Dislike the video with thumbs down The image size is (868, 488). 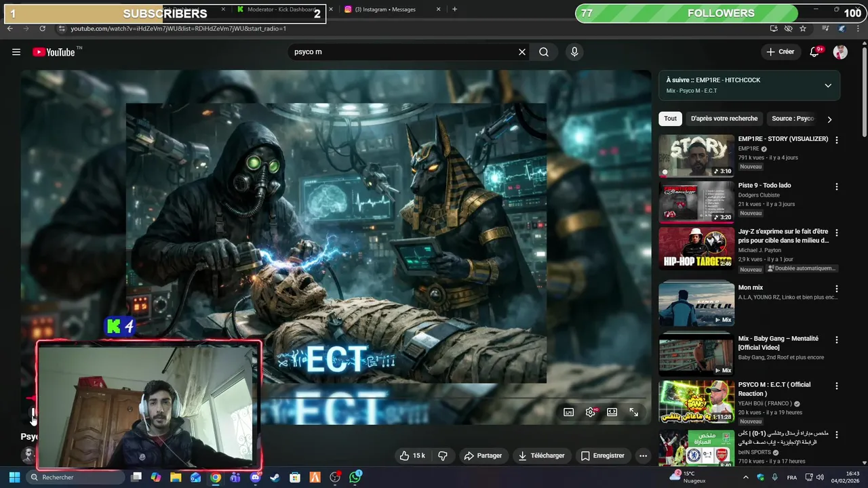443,456
